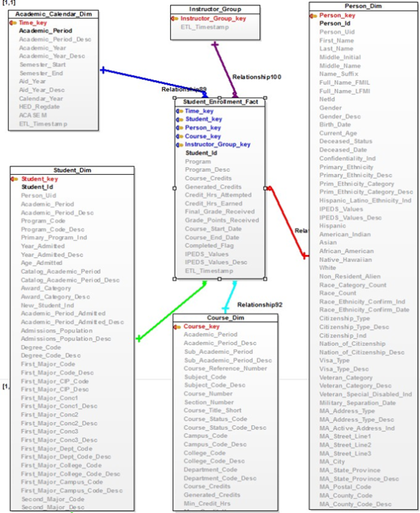Image resolution: width=420 pixels, height=513 pixels.
Task: Select the green relationship line to Student_Dim
Action: click(172, 310)
